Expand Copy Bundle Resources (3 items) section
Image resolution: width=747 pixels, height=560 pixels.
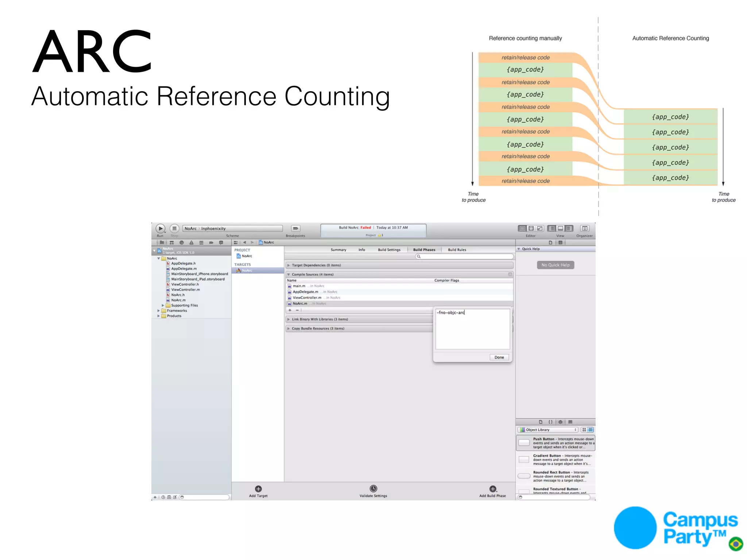289,328
